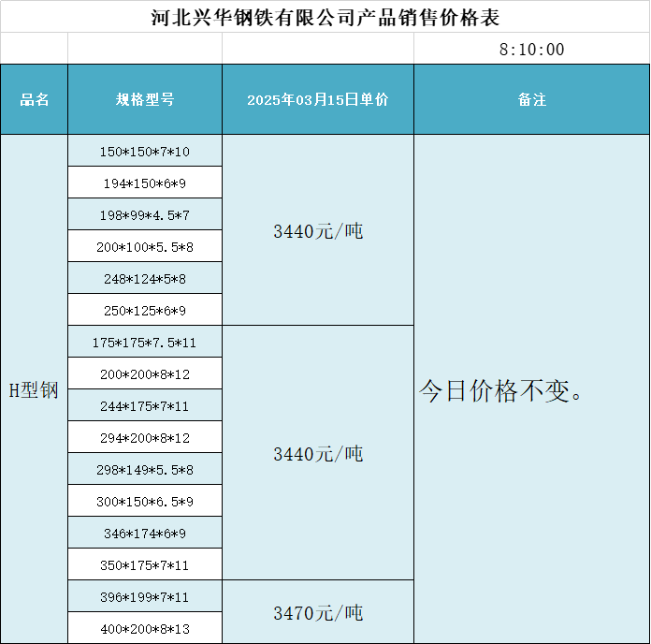651x644 pixels.
Task: Select spec cell 350*175*7*11
Action: tap(145, 564)
